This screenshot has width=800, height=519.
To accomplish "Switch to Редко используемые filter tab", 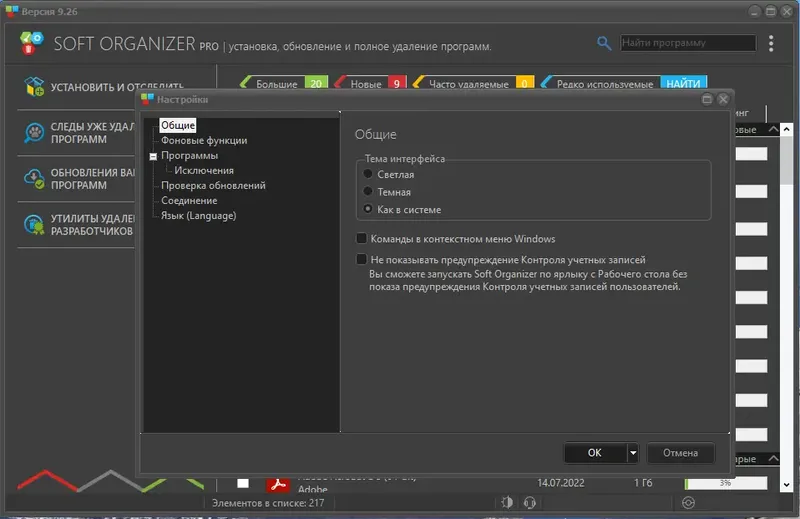I will [x=600, y=83].
